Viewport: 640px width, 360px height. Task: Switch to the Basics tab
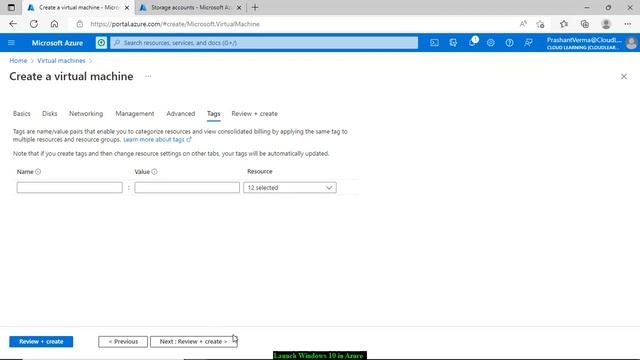[x=22, y=113]
